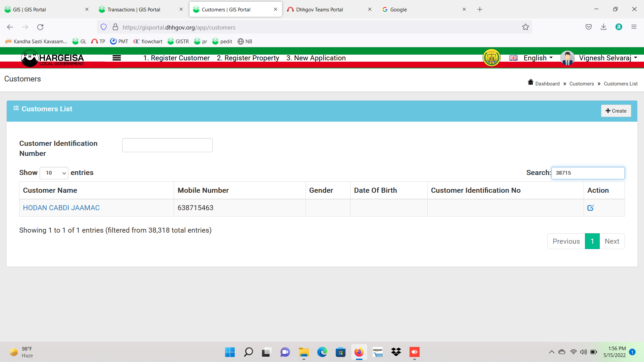This screenshot has height=362, width=644.
Task: Click the UK flag language icon
Action: tap(513, 58)
